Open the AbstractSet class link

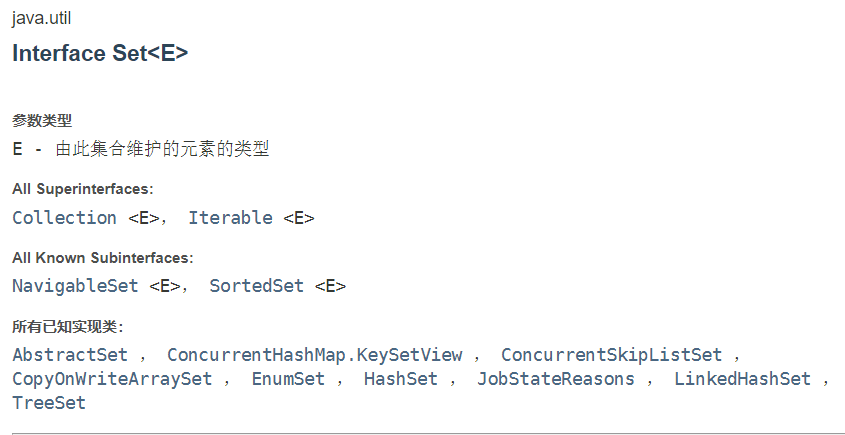pos(70,355)
